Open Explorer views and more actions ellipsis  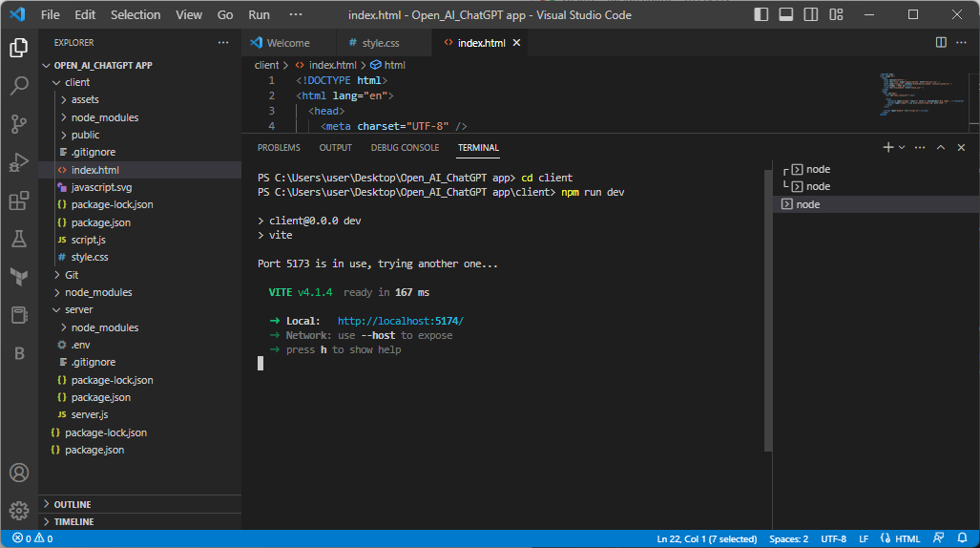[x=223, y=43]
